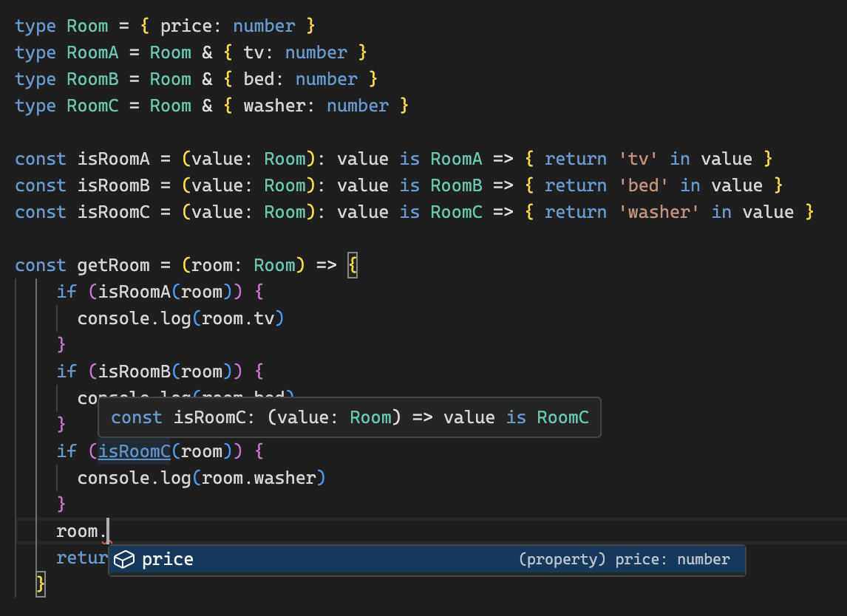Image resolution: width=847 pixels, height=616 pixels.
Task: Click the 'bed' string literal
Action: point(643,185)
